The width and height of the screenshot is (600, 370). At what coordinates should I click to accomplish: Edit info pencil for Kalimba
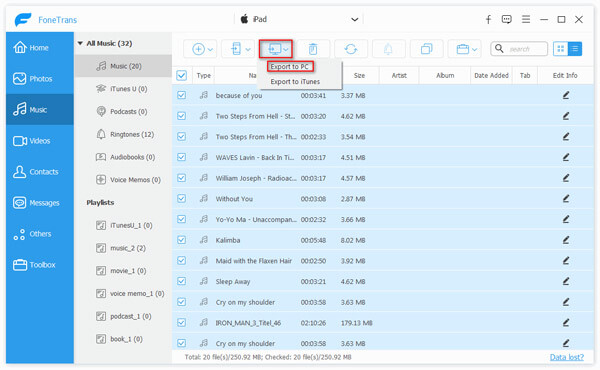pyautogui.click(x=566, y=240)
